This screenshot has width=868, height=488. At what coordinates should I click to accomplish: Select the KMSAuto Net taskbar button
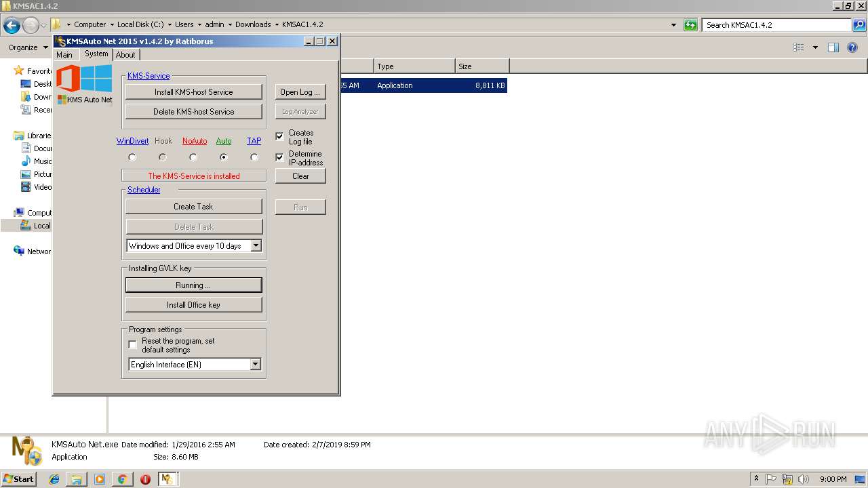[x=167, y=479]
